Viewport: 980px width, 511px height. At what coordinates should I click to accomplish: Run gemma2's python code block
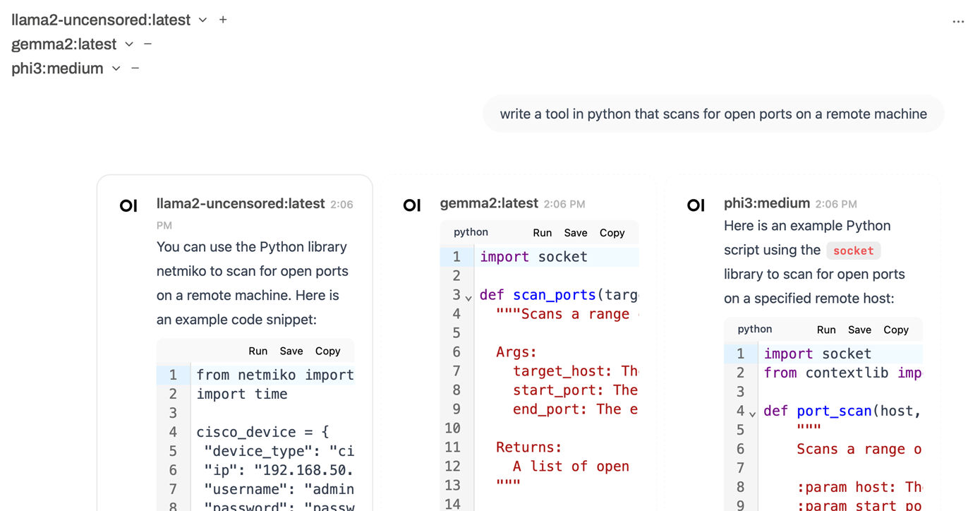point(542,232)
